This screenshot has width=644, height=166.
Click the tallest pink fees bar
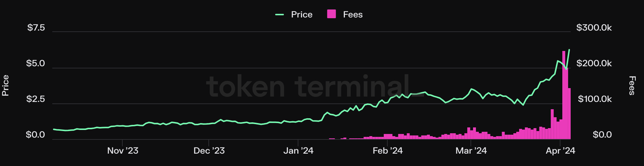point(564,95)
